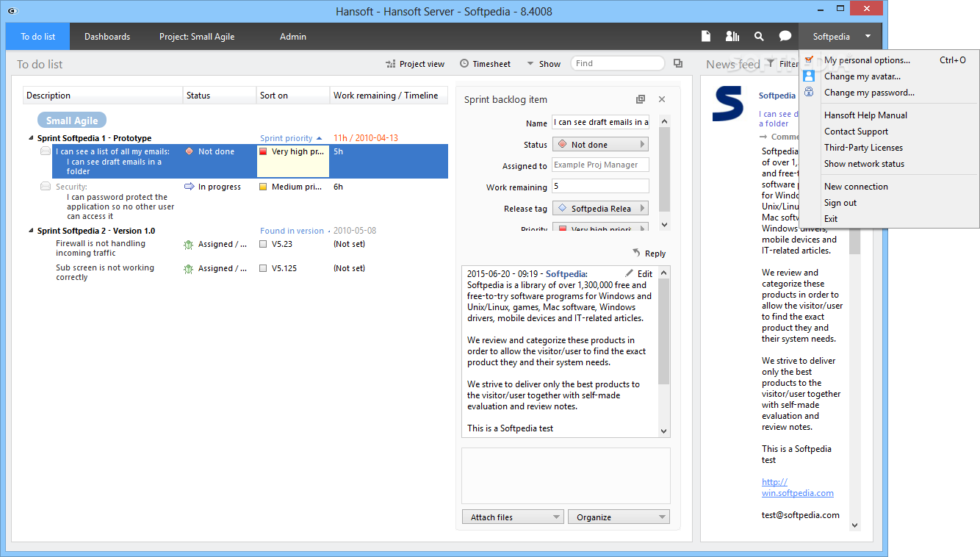Viewport: 980px width, 557px height.
Task: Click the envelope icon of Security item
Action: pos(46,187)
